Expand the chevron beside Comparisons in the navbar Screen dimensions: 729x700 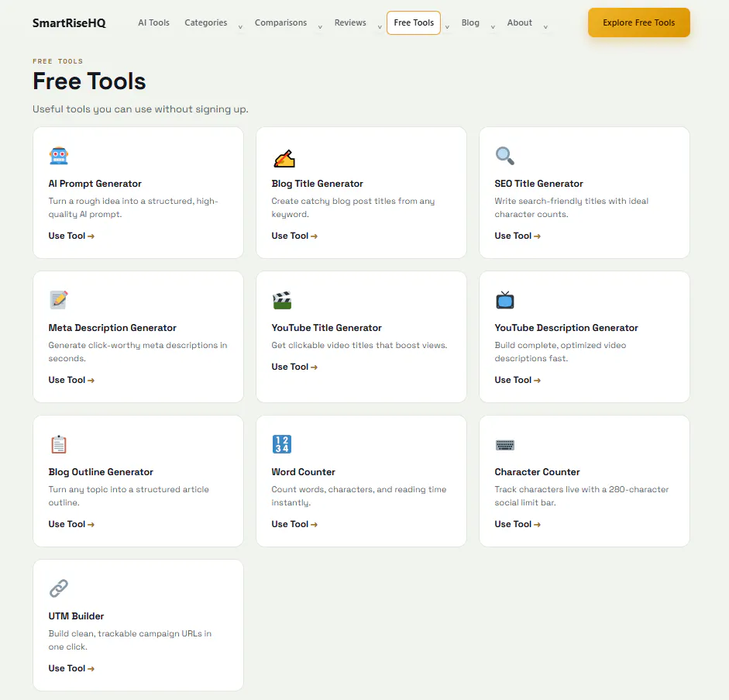tap(320, 27)
